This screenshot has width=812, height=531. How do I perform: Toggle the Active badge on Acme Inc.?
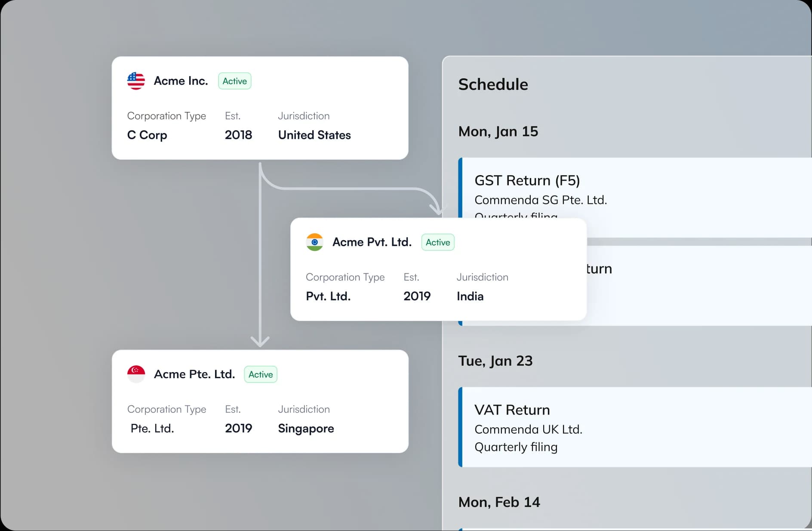coord(234,81)
